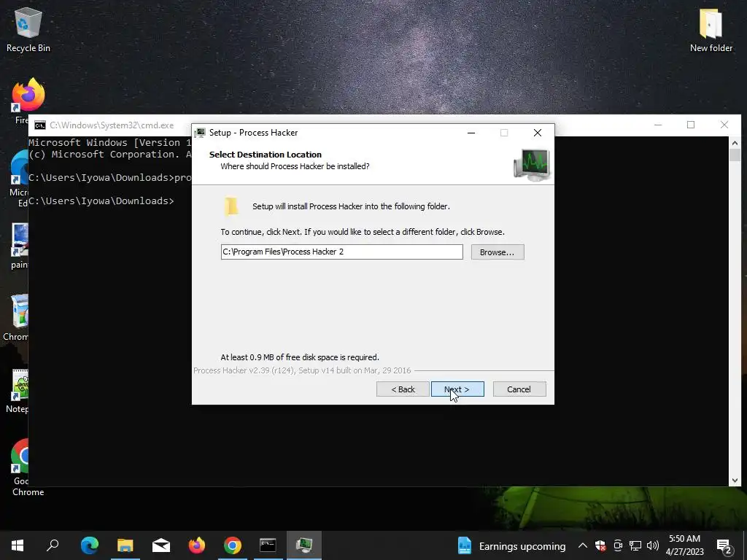Click the cmd.exe title bar icon

tap(40, 125)
